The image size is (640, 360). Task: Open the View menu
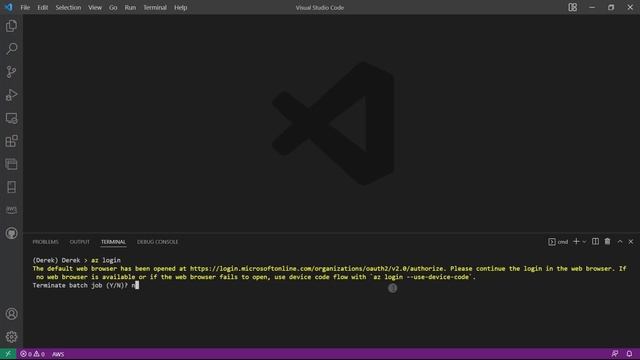(95, 7)
